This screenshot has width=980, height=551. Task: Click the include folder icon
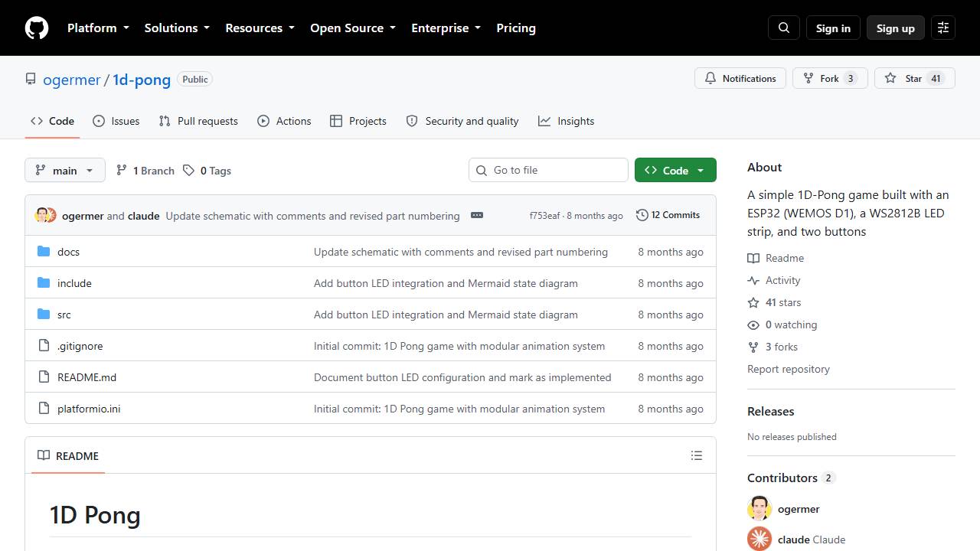click(x=44, y=283)
